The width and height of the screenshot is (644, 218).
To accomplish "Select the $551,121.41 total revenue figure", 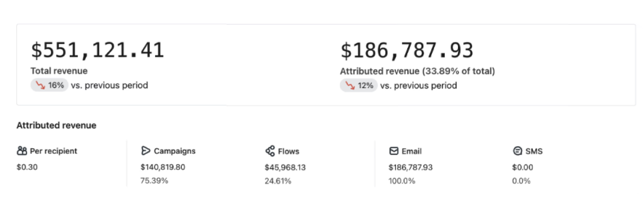I will (97, 50).
